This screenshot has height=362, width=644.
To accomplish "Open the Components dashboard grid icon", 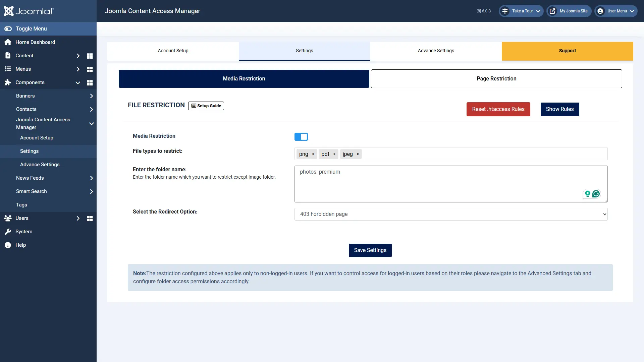I will point(90,83).
